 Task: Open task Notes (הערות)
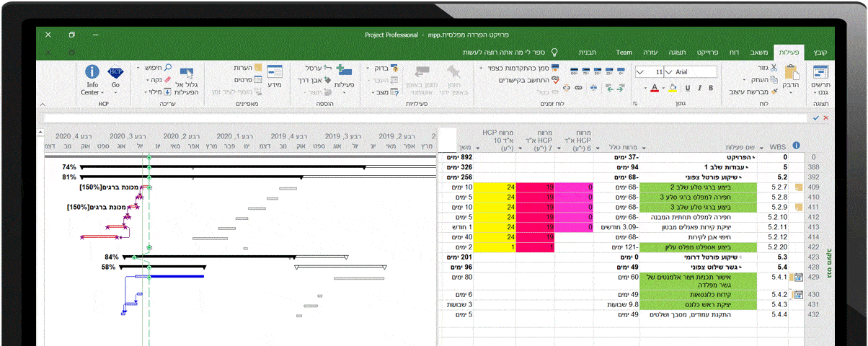coord(247,68)
